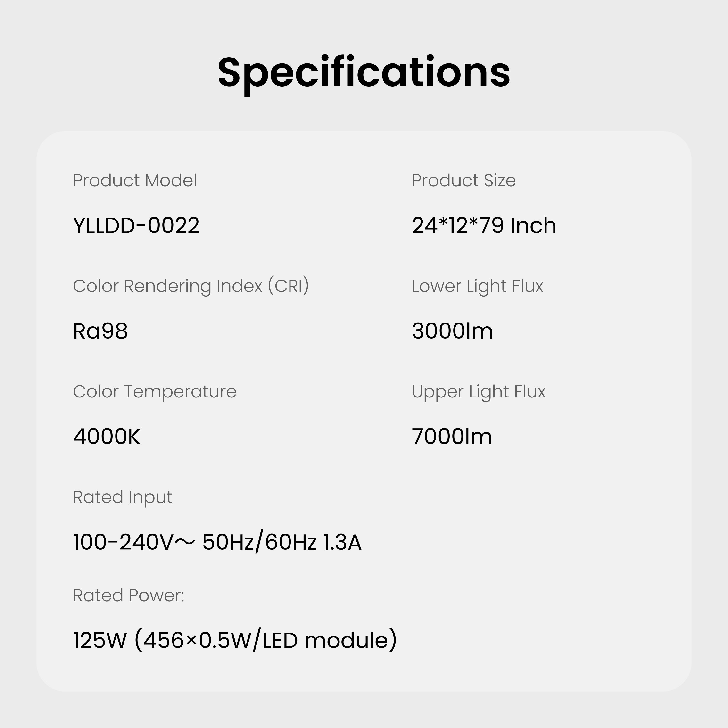Select the Lower Light Flux label

(x=477, y=286)
